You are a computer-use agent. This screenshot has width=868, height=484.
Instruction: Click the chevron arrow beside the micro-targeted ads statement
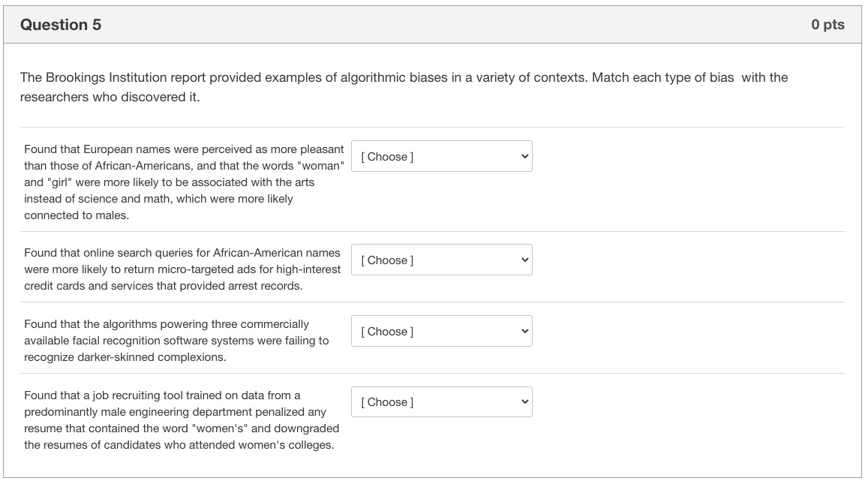tap(524, 260)
